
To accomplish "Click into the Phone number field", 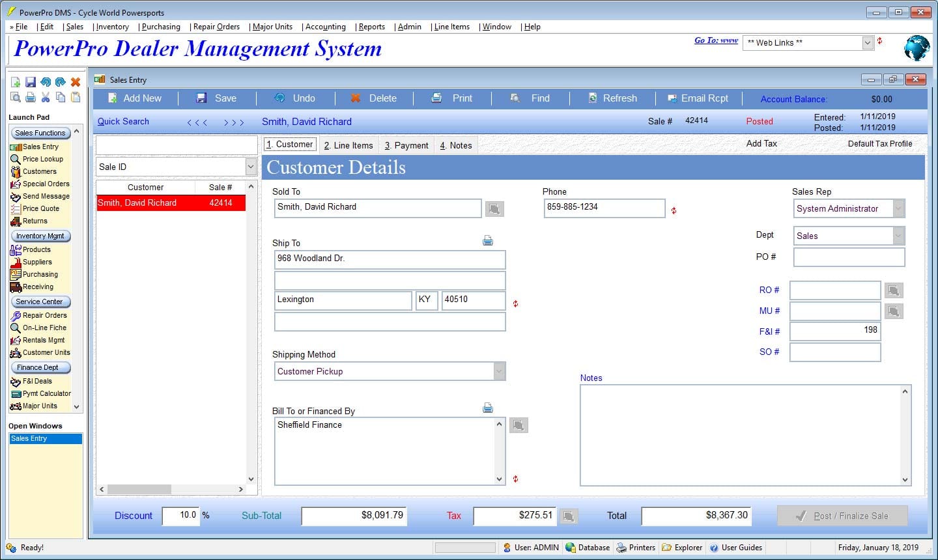I will (604, 208).
